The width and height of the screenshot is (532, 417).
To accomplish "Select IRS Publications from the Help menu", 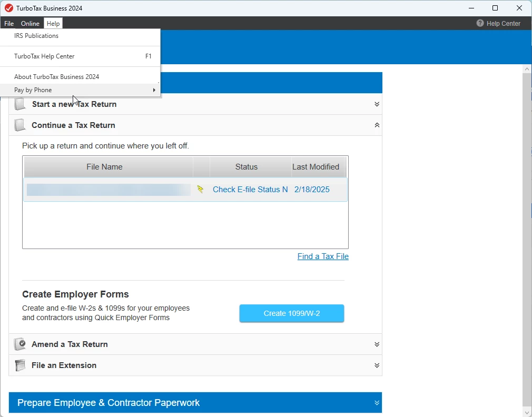I will point(80,36).
